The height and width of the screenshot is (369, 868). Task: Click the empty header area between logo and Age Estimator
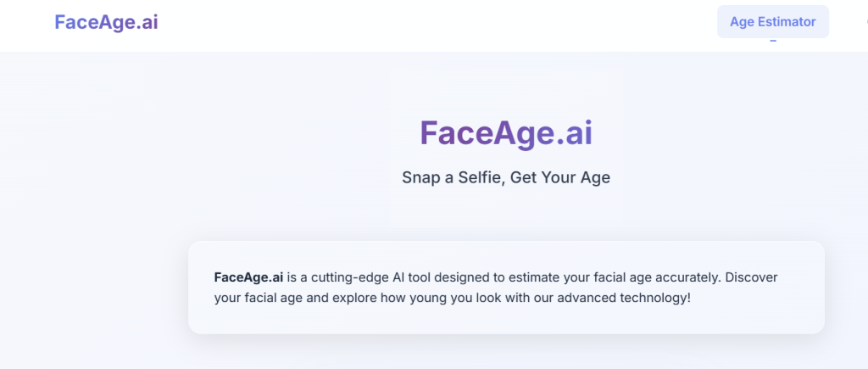point(424,22)
